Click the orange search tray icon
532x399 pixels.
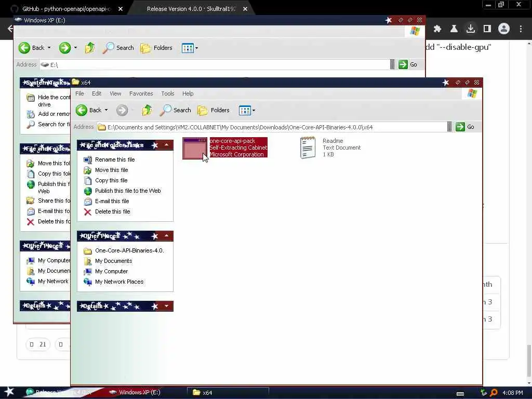point(494,393)
